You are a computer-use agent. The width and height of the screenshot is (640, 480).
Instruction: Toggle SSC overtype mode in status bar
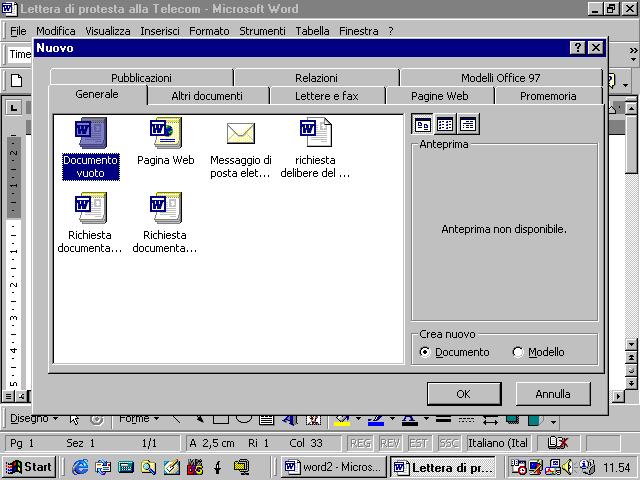pyautogui.click(x=448, y=443)
